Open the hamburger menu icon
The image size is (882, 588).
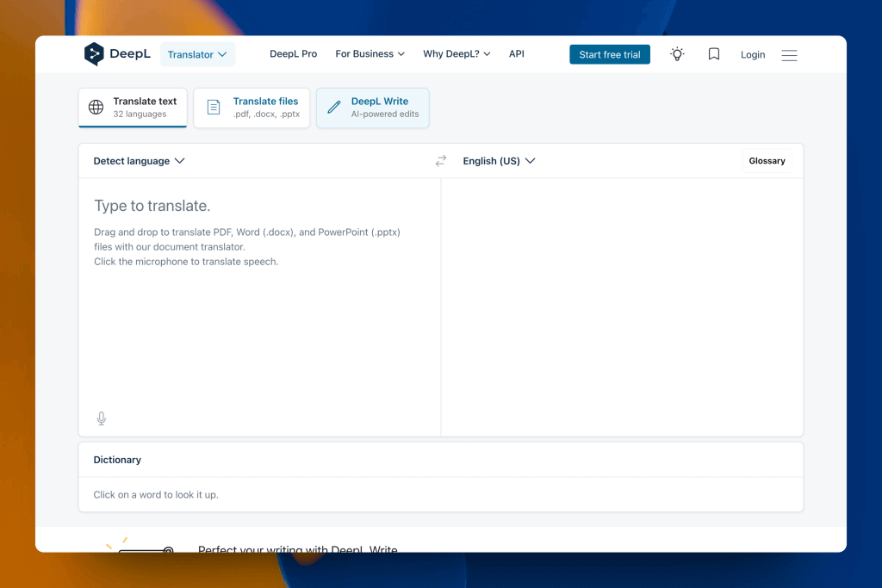pyautogui.click(x=789, y=55)
